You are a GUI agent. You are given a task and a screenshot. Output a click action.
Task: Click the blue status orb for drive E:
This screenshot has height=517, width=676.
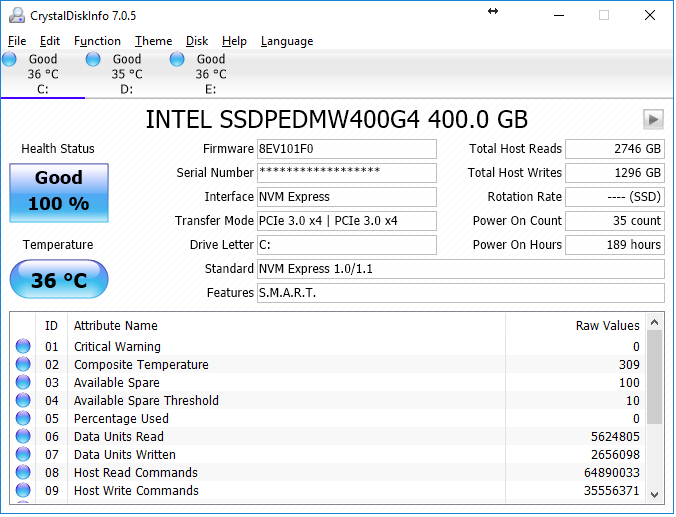pyautogui.click(x=177, y=59)
